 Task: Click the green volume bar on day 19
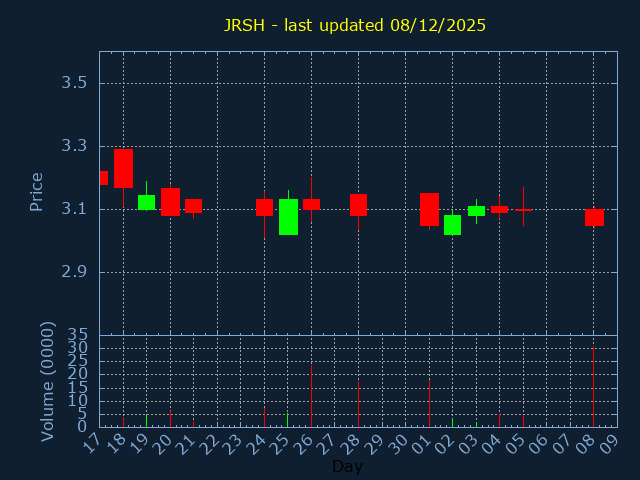(146, 421)
